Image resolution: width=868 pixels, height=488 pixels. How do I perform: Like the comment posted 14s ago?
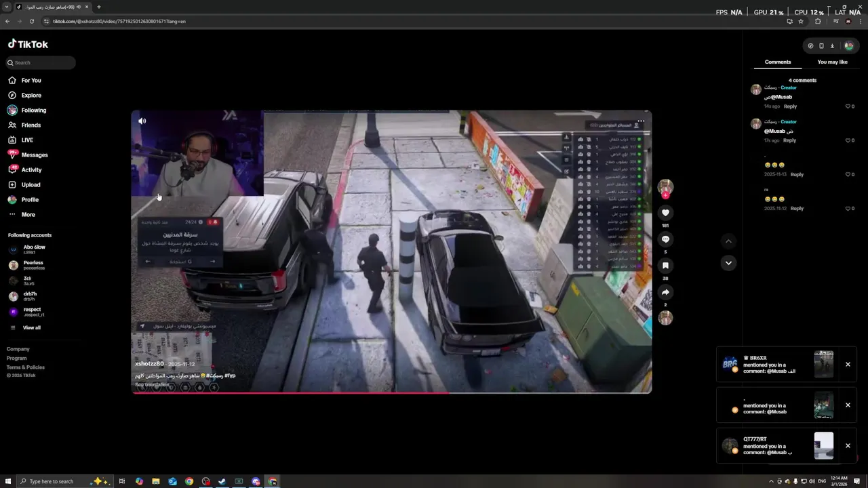[x=848, y=106]
